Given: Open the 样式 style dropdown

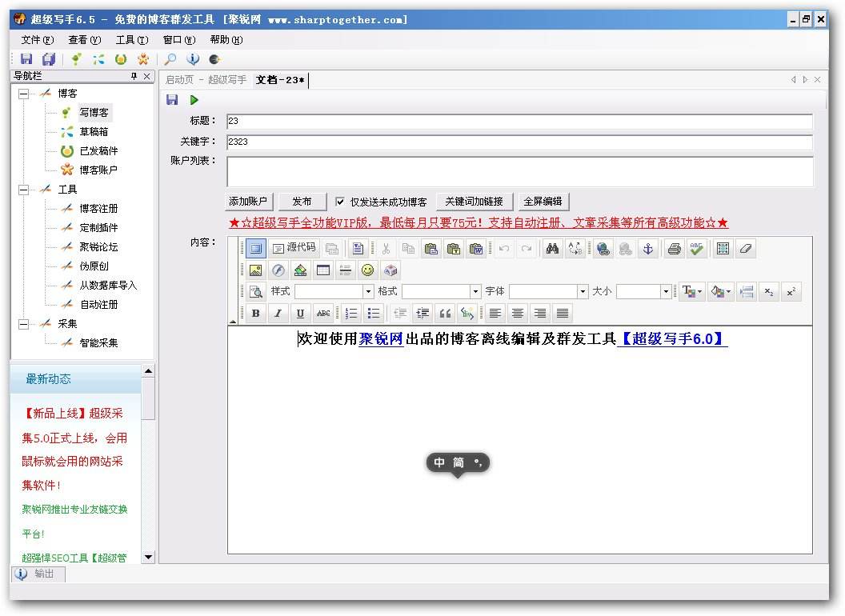Looking at the screenshot, I should (x=334, y=291).
